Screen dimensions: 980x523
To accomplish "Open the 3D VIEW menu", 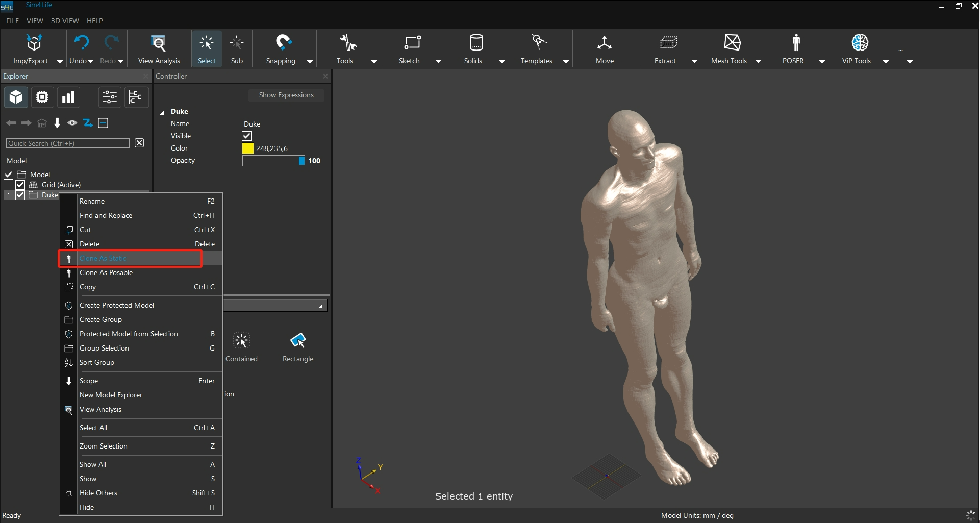I will (x=65, y=21).
